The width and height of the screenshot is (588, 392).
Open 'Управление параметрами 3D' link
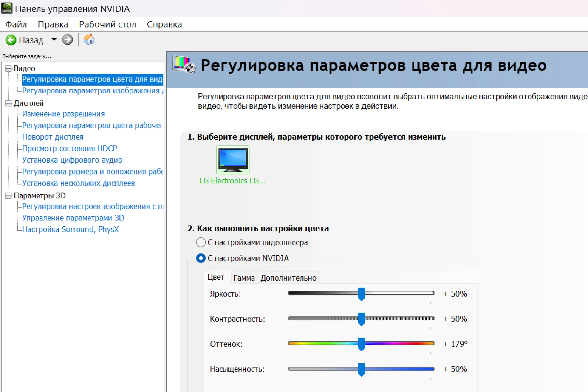coord(73,218)
